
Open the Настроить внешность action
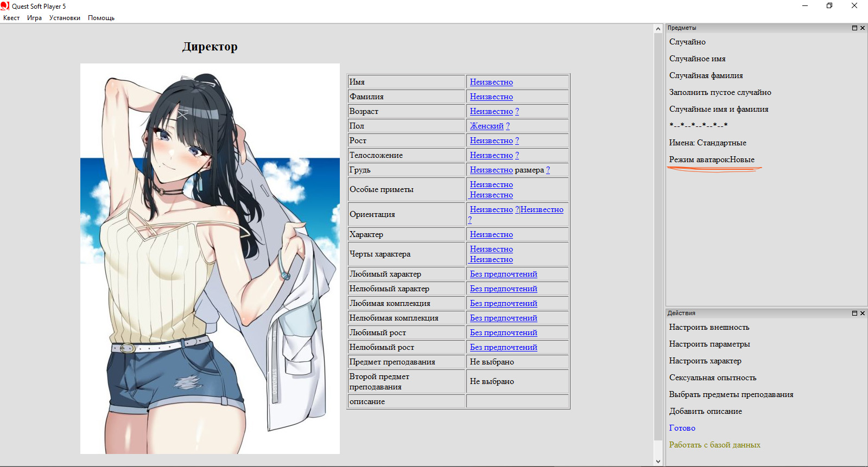click(x=709, y=327)
